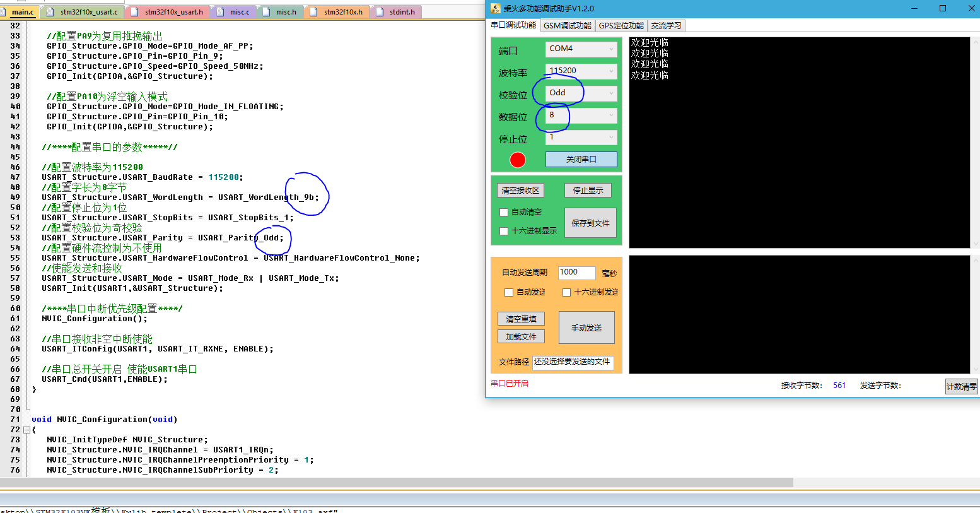
Task: Collapse the code fold marker at line 72
Action: click(26, 430)
